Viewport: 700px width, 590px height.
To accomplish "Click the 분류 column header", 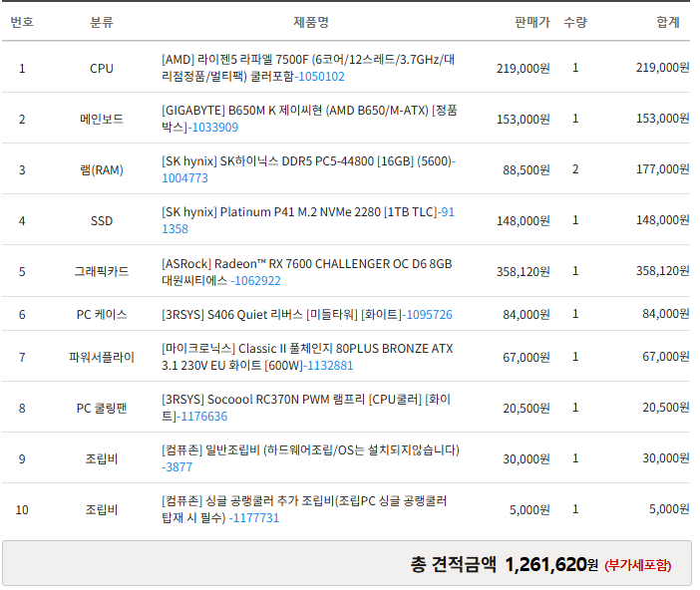I will (x=102, y=22).
